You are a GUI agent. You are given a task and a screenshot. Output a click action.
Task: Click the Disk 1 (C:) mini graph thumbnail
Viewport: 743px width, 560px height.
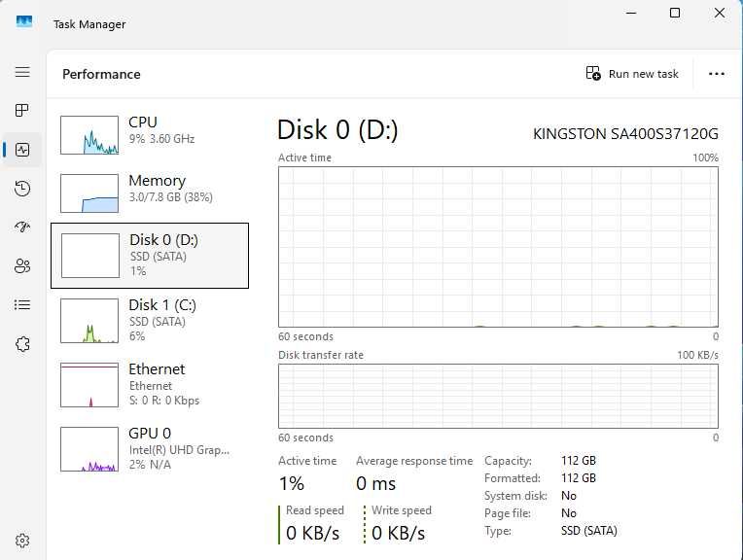pos(89,320)
